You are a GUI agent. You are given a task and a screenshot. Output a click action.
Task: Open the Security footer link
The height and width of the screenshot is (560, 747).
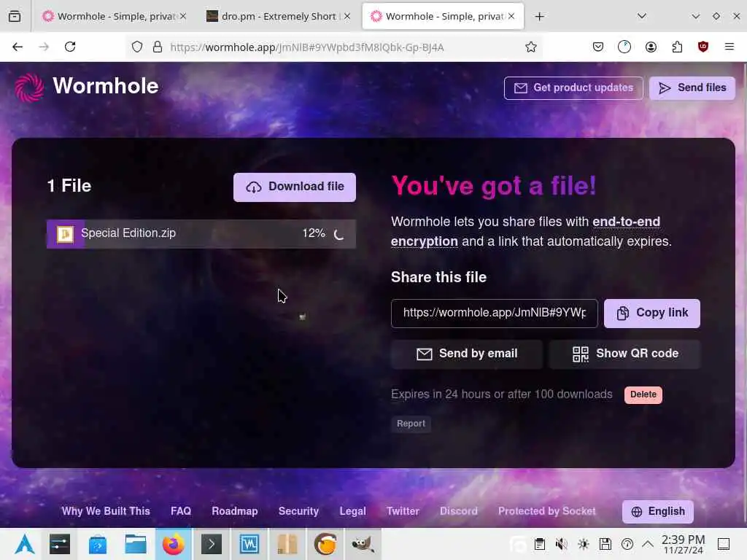tap(298, 511)
